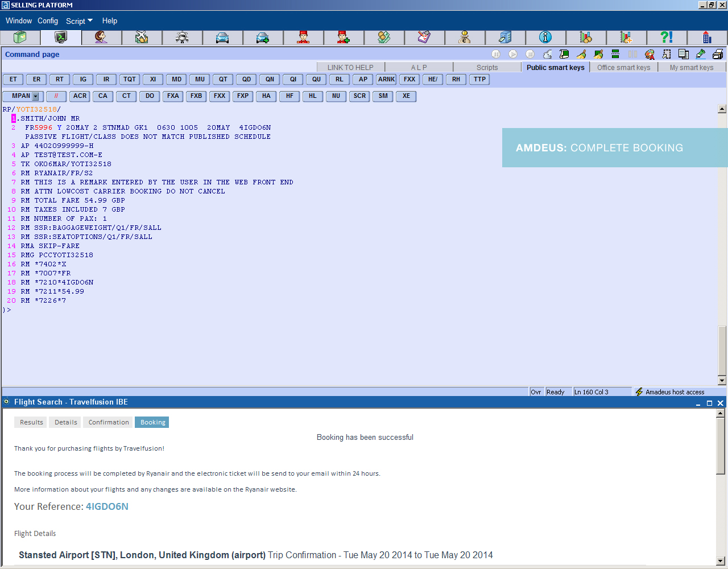The height and width of the screenshot is (569, 728).
Task: Click the car with green plus icon
Action: point(263,38)
